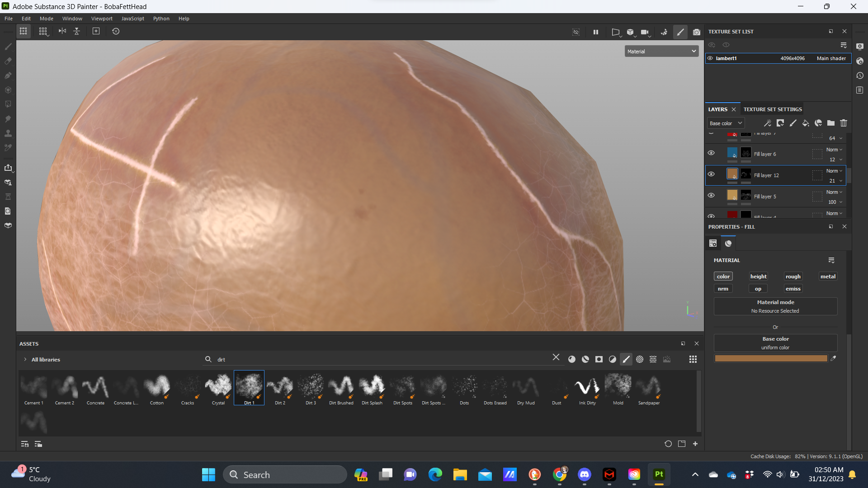
Task: Import new resources with plus icon
Action: click(x=695, y=444)
